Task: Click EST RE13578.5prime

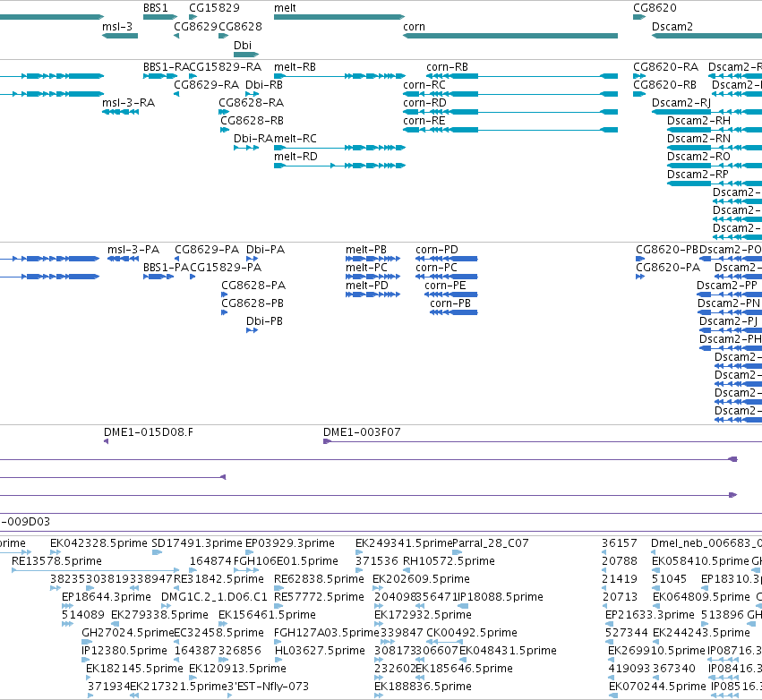Action: [95, 570]
